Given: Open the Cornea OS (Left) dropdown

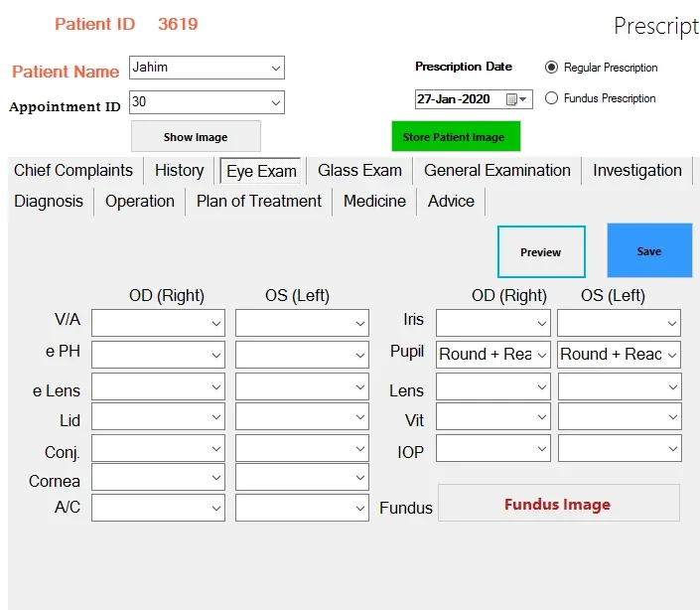Looking at the screenshot, I should tap(302, 478).
